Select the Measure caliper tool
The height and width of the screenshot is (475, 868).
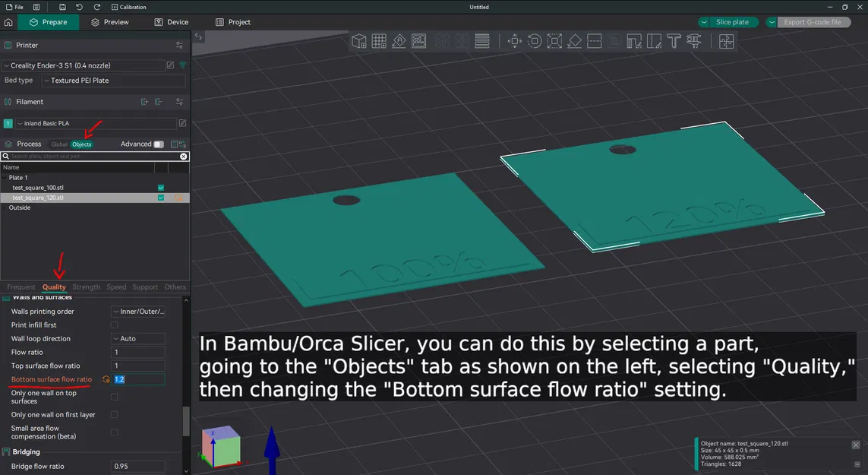[693, 41]
